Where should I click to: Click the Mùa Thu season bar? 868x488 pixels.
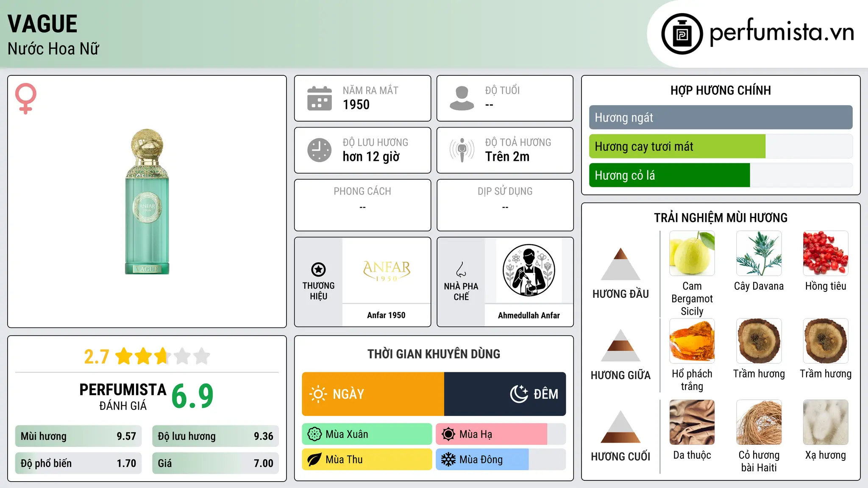(x=367, y=460)
